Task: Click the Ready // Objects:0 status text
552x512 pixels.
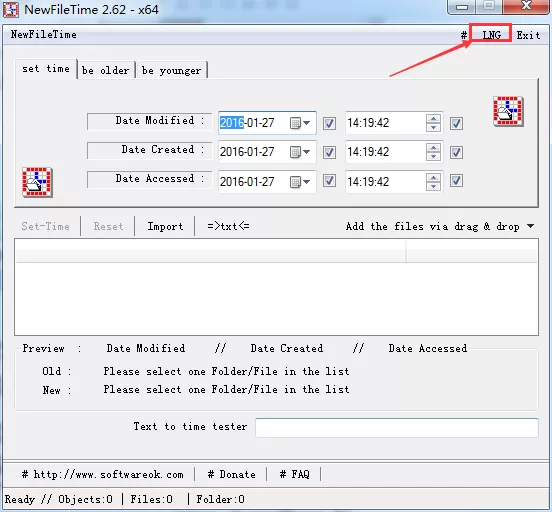Action: click(59, 499)
